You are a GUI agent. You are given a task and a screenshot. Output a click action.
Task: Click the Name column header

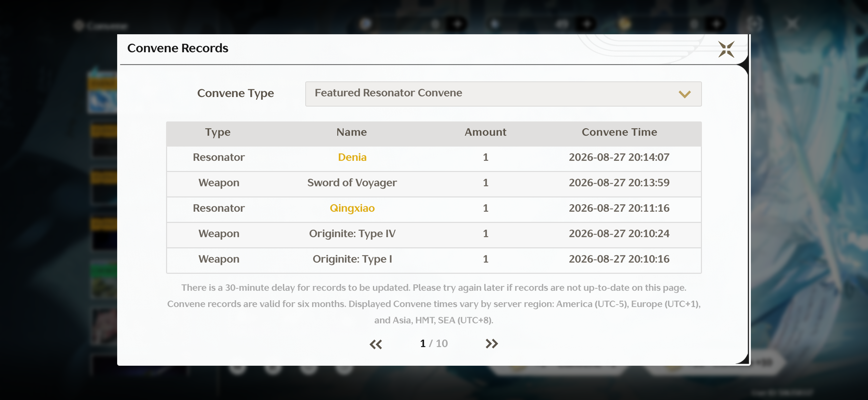352,132
